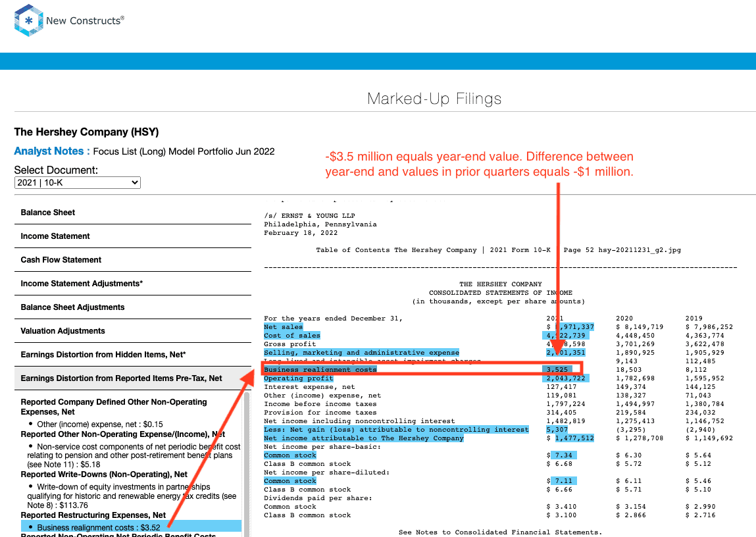The height and width of the screenshot is (537, 756).
Task: Click the highlighted 7.11 diluted EPS value
Action: [564, 481]
